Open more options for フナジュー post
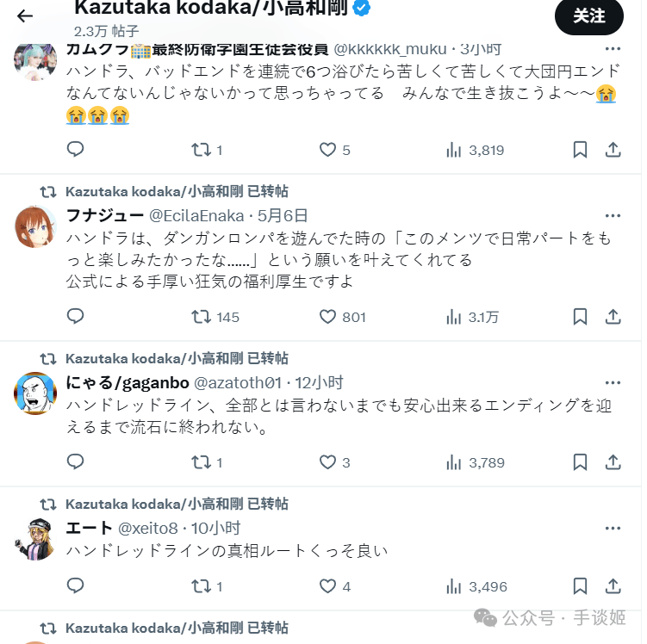 tap(613, 215)
